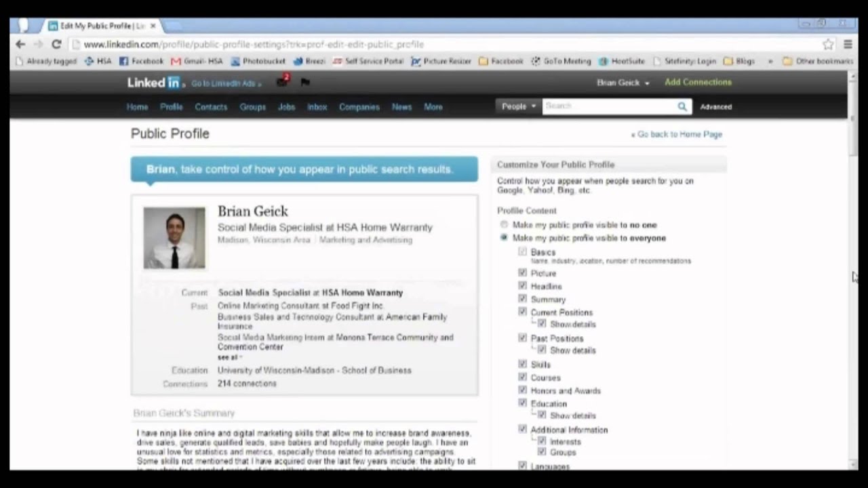Reload the page with refresh icon
Viewport: 868px width, 488px height.
click(56, 44)
